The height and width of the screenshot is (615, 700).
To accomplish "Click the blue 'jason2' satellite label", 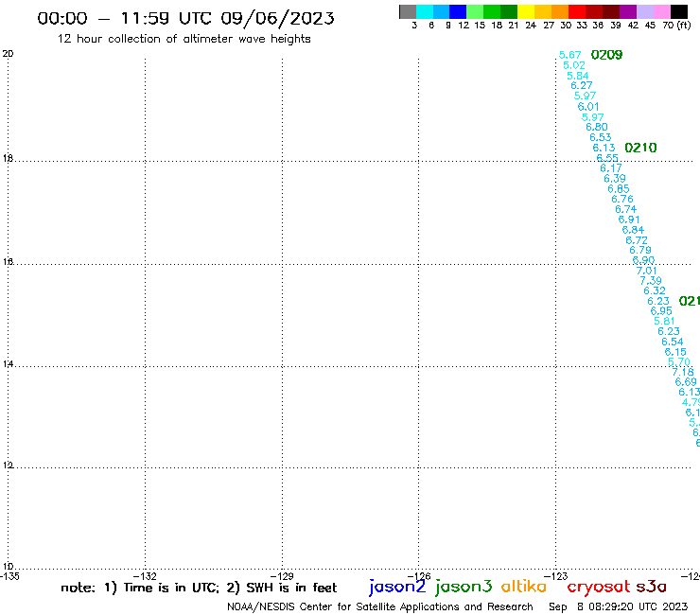I will [x=397, y=588].
